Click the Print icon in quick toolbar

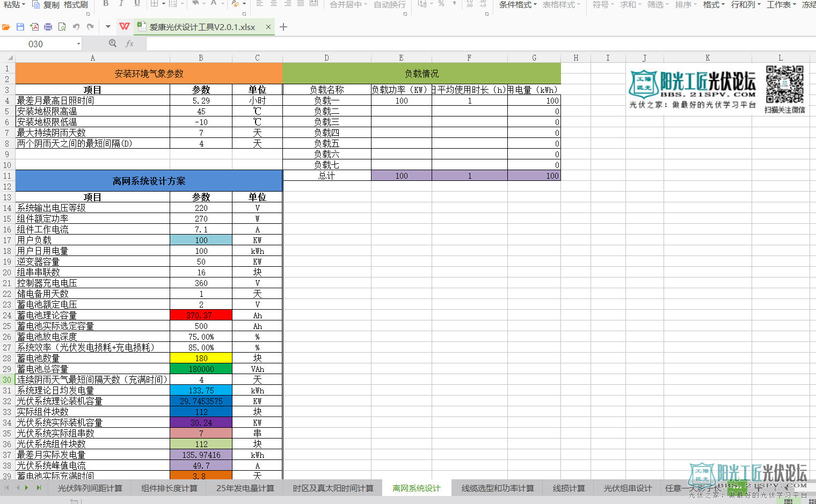[x=48, y=27]
